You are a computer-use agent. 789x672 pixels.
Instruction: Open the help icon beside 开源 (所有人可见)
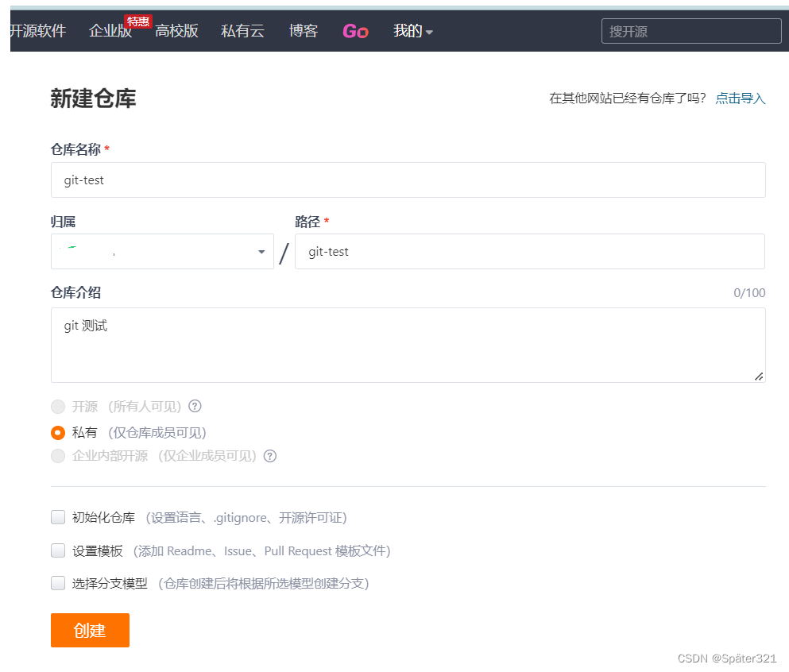point(195,406)
